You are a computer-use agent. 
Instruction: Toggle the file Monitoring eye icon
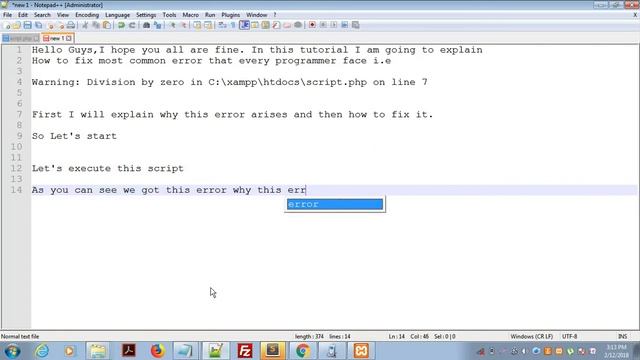pyautogui.click(x=298, y=25)
